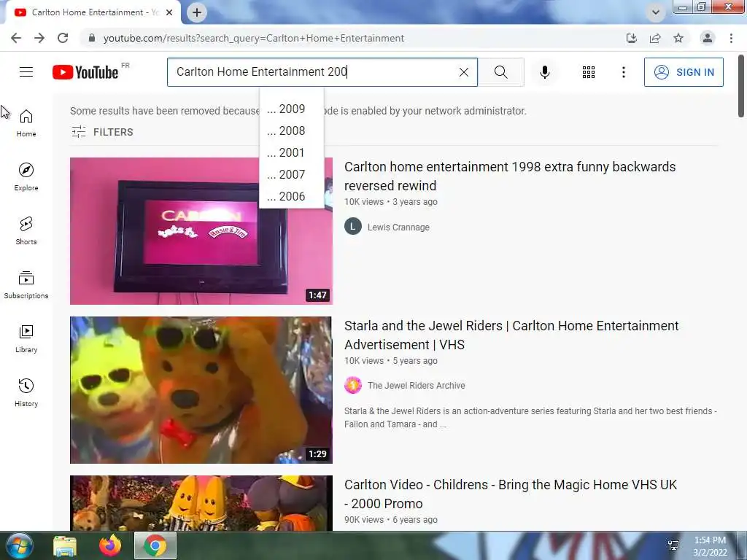Click the page vertical scrollbar

pos(741,86)
